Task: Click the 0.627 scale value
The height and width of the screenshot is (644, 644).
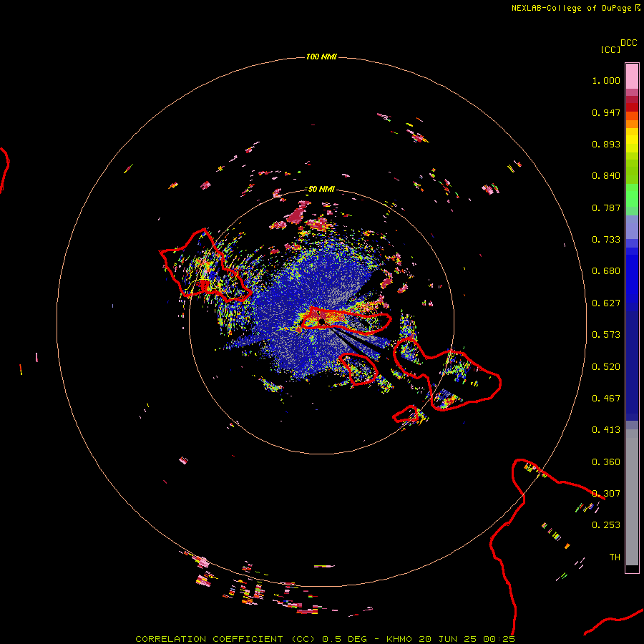Action: pos(606,303)
